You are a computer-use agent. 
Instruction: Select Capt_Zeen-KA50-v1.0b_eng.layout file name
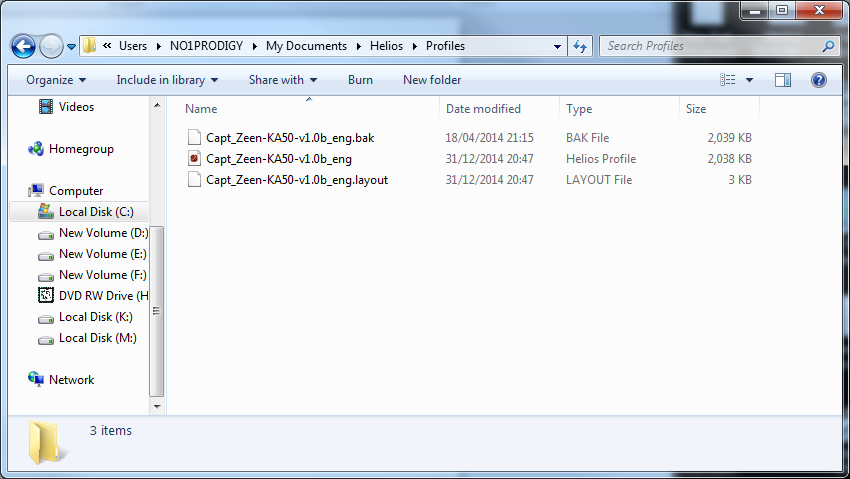(297, 180)
